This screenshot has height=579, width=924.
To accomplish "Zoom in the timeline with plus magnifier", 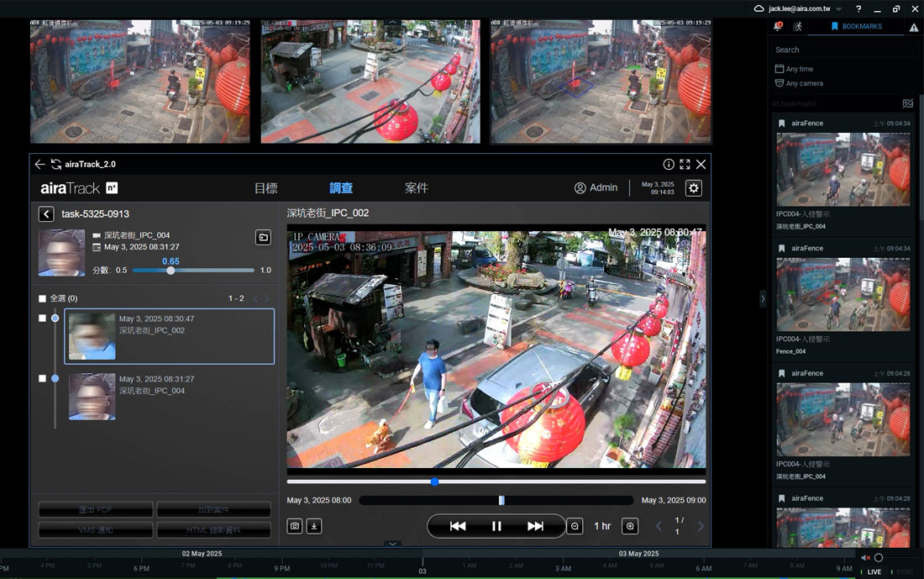I will tap(630, 526).
